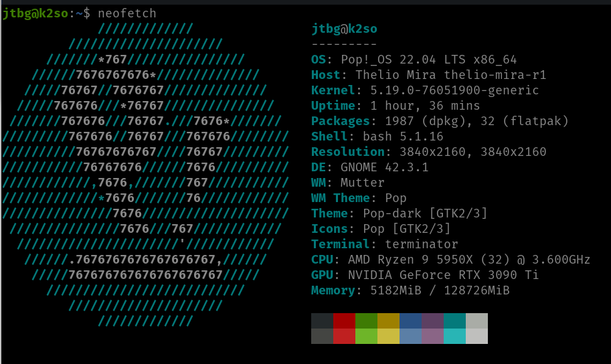Click the dark blue color block, top row
This screenshot has width=611, height=364.
410,321
